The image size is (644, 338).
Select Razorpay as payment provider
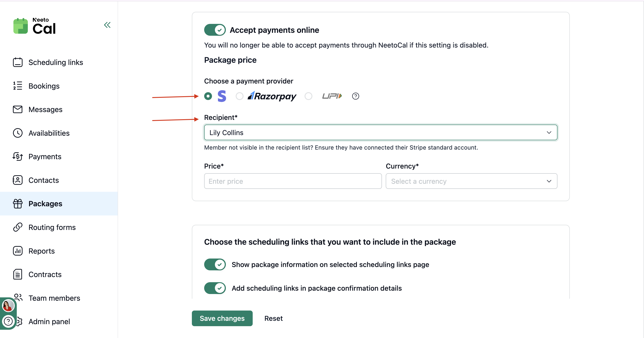[x=239, y=96]
